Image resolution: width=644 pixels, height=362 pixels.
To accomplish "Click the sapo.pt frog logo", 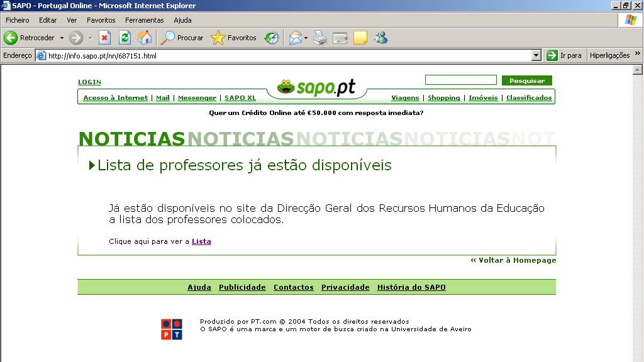I will tap(316, 87).
